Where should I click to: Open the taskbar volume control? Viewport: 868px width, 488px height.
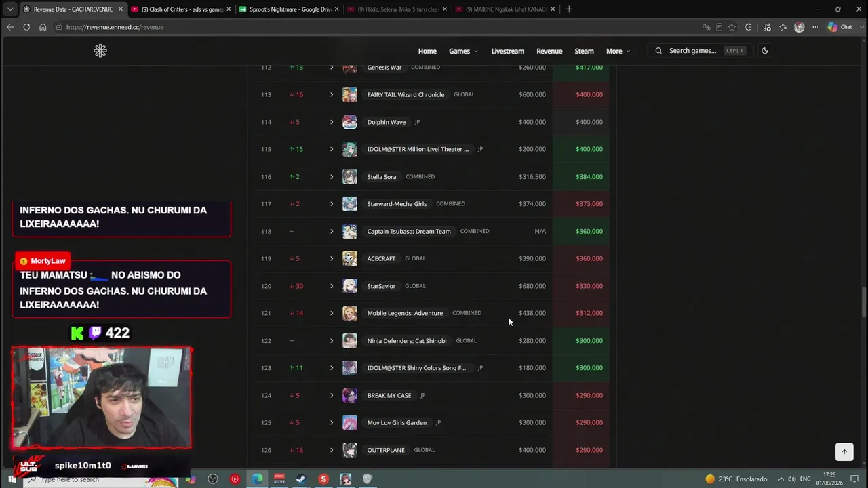point(791,479)
